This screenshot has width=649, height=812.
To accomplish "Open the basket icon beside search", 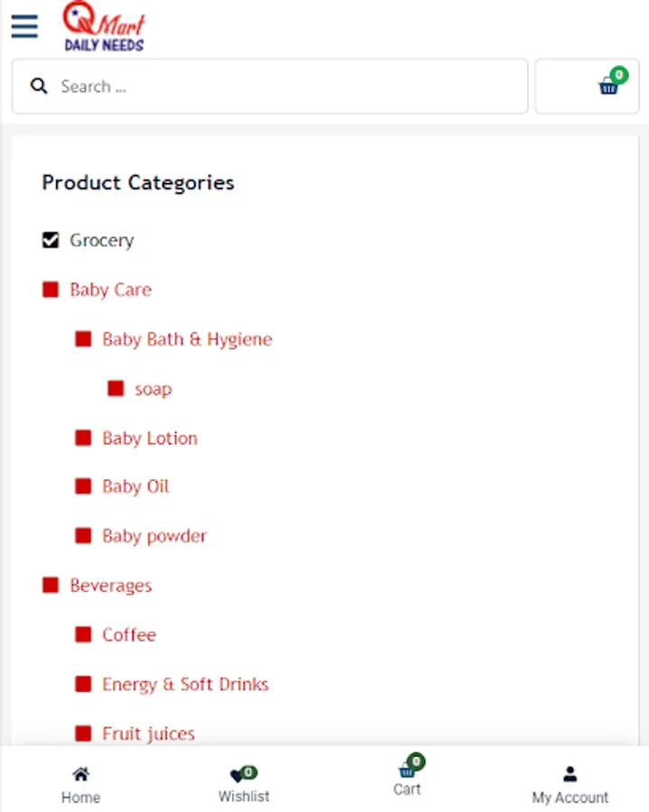I will (609, 87).
